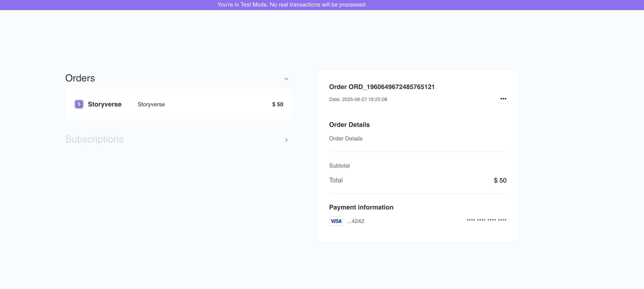The width and height of the screenshot is (644, 289).
Task: Click the bold Storyverse product name
Action: (x=105, y=104)
